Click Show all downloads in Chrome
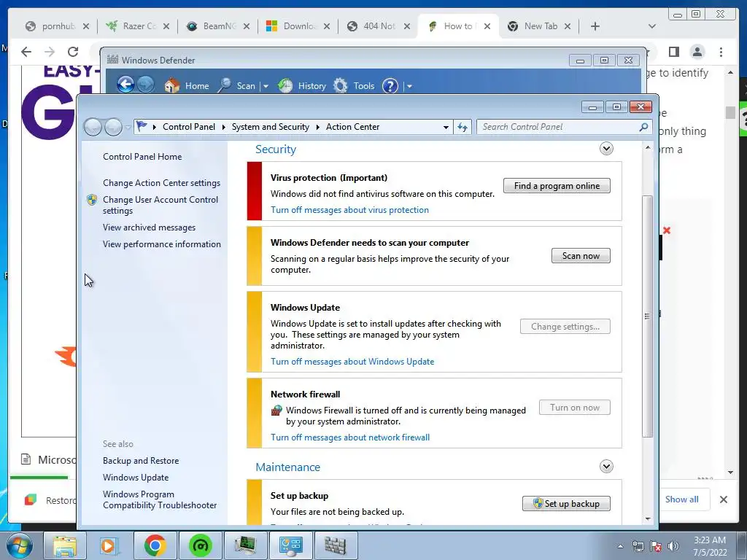Image resolution: width=747 pixels, height=560 pixels. pos(682,499)
